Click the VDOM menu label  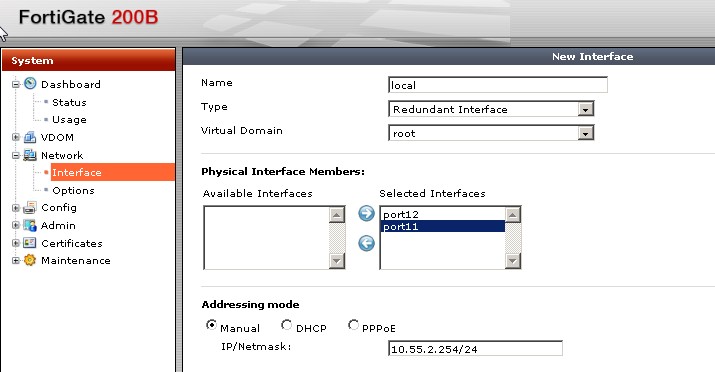pos(57,137)
